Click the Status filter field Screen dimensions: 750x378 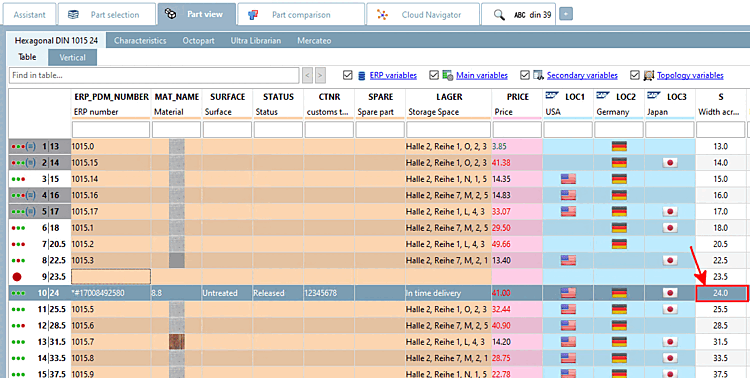pos(278,129)
